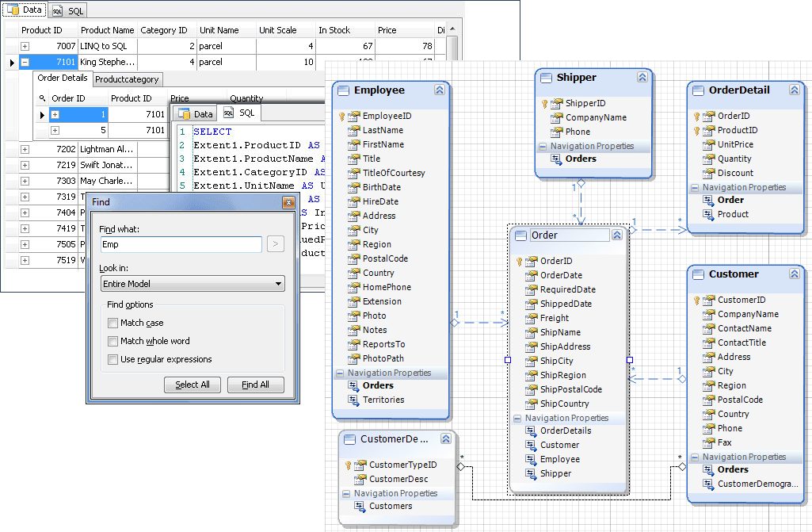This screenshot has width=812, height=532.
Task: Collapse the Customer entity chevron
Action: pos(795,274)
